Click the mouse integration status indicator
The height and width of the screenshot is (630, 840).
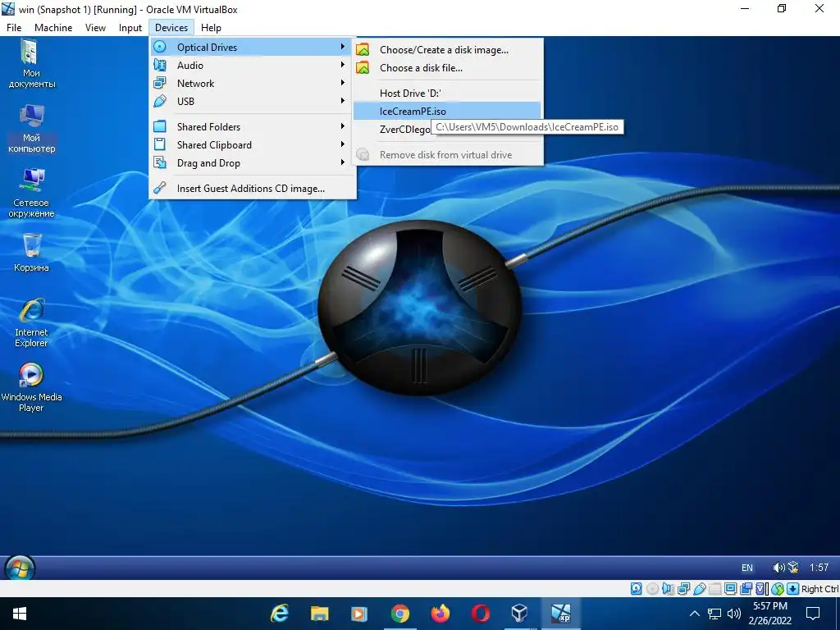[x=778, y=589]
